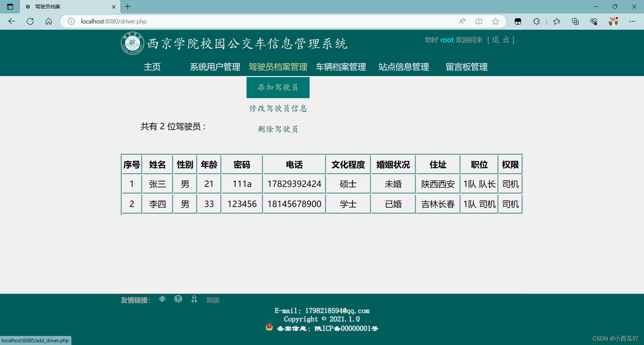This screenshot has height=345, width=644.
Task: Click the 陕ICP备00000001号 filing text
Action: point(346,328)
